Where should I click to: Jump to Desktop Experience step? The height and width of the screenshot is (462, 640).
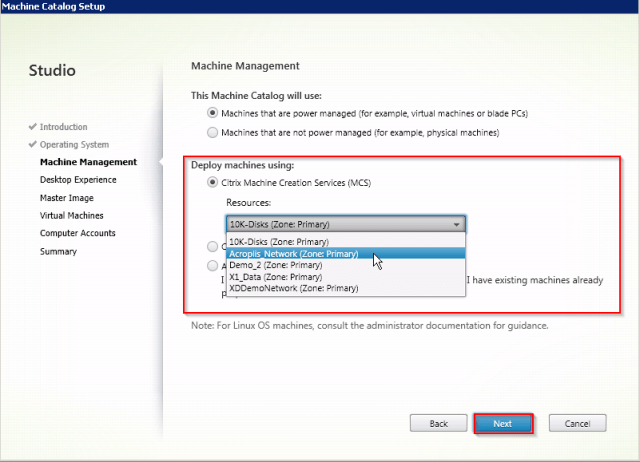[x=78, y=180]
